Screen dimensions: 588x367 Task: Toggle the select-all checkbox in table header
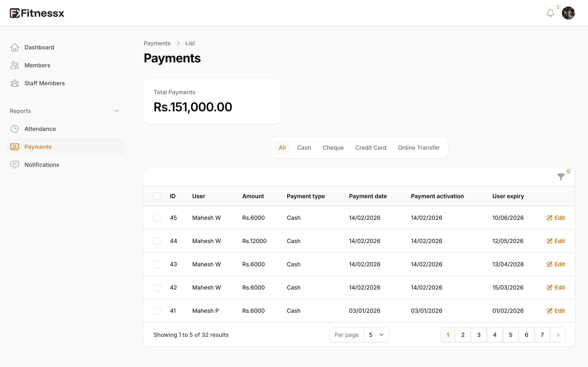[x=157, y=196]
